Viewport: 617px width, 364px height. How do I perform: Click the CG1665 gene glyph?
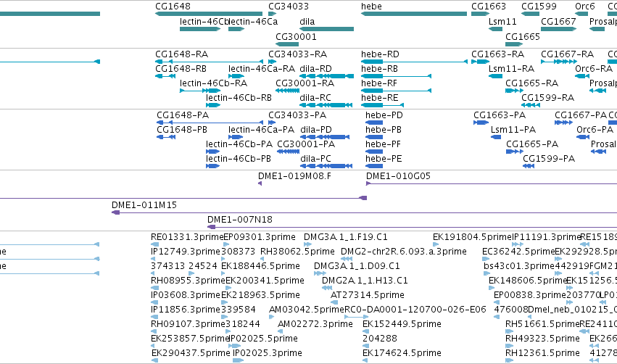[514, 44]
